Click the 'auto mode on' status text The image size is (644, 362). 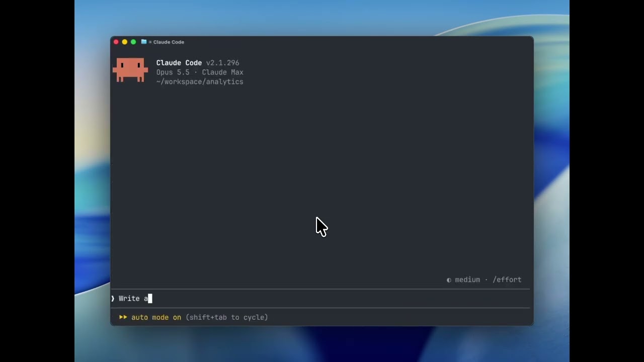(x=156, y=318)
